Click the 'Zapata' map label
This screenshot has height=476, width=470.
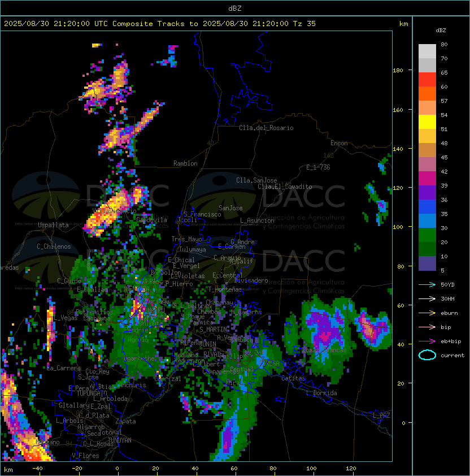click(125, 421)
